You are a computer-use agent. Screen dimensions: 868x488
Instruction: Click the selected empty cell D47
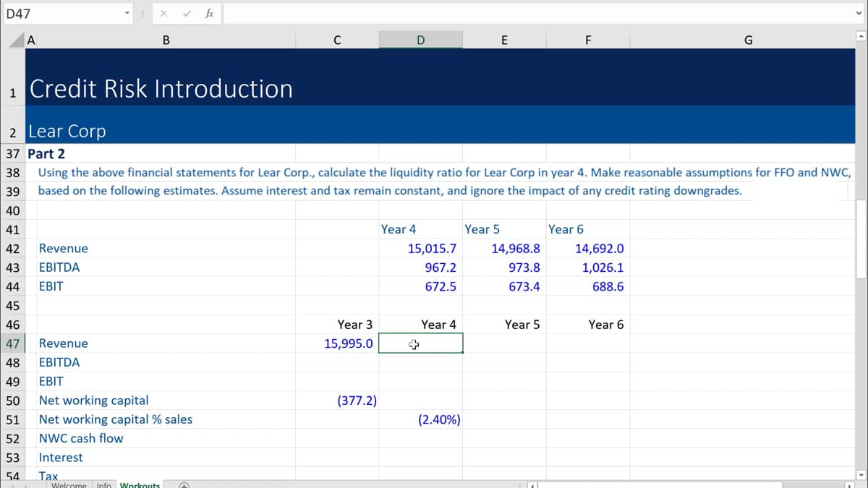(421, 343)
